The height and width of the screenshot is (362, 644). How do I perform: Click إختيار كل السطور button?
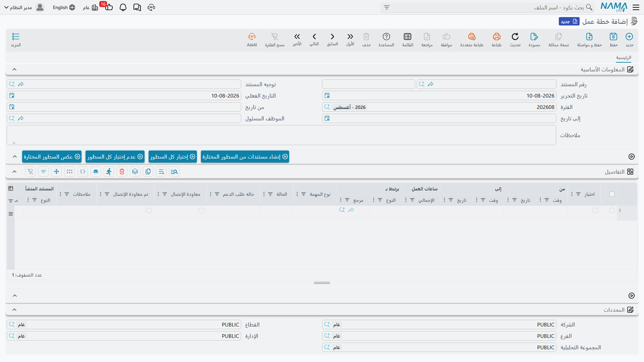tap(172, 157)
